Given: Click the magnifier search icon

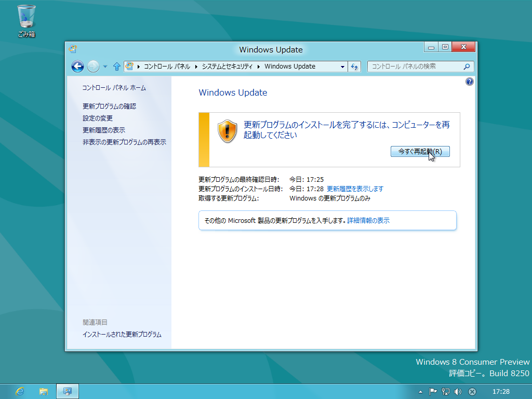Looking at the screenshot, I should [467, 66].
